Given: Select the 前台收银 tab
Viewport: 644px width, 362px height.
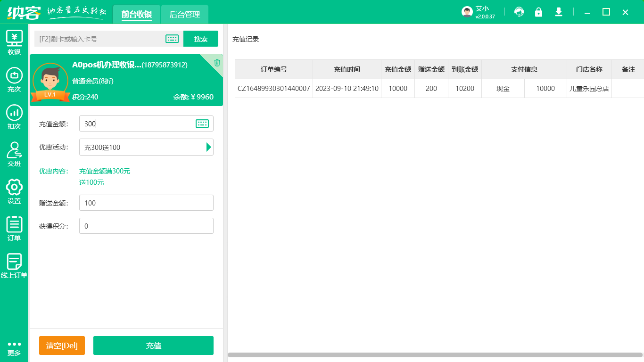Looking at the screenshot, I should [x=136, y=14].
